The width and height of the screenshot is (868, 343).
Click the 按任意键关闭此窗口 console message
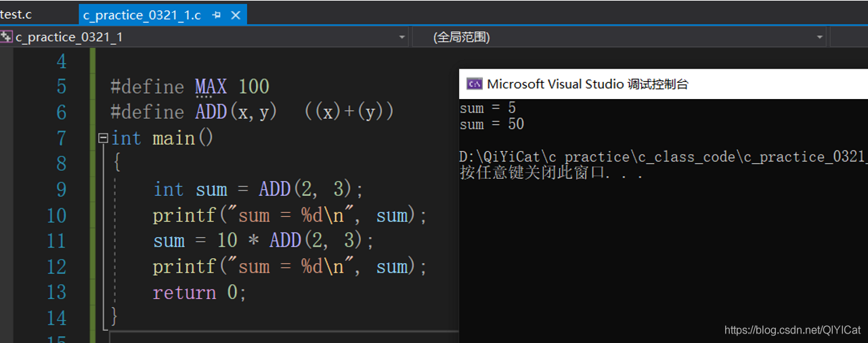[551, 173]
